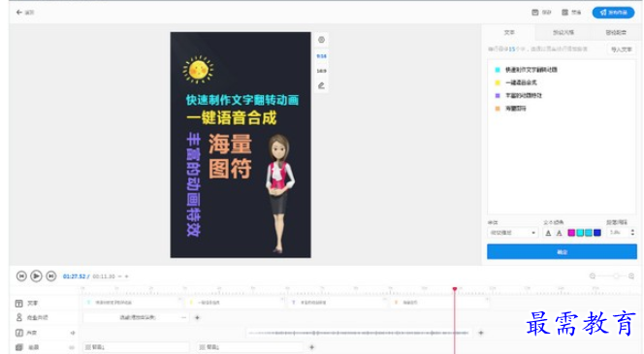Select third text clip with purple marker
The height and width of the screenshot is (354, 644).
coord(338,303)
